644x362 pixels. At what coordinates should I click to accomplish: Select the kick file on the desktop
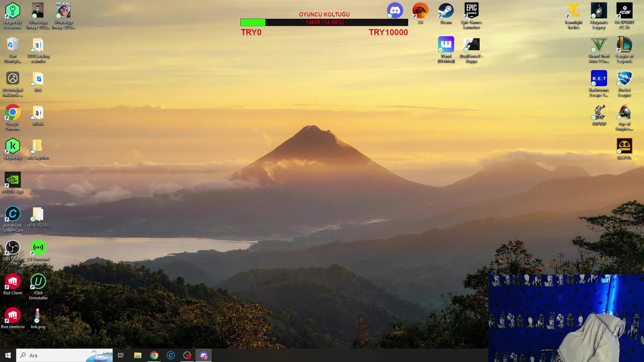pos(38,81)
